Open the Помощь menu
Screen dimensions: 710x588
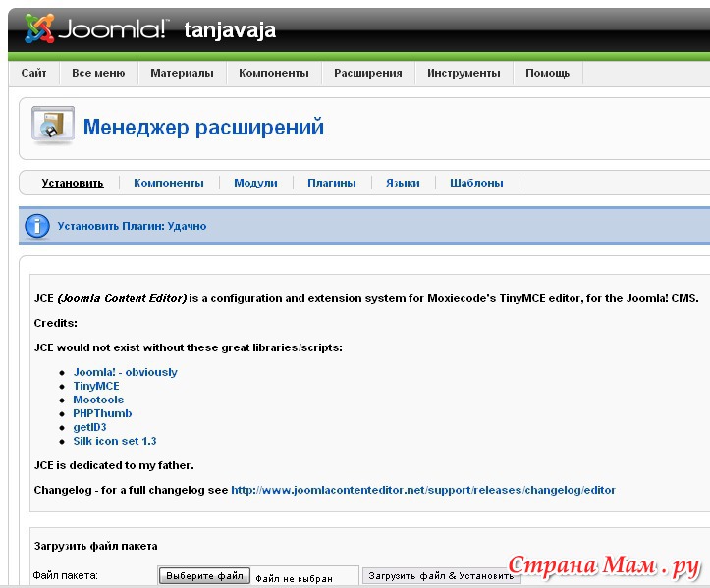click(x=547, y=73)
